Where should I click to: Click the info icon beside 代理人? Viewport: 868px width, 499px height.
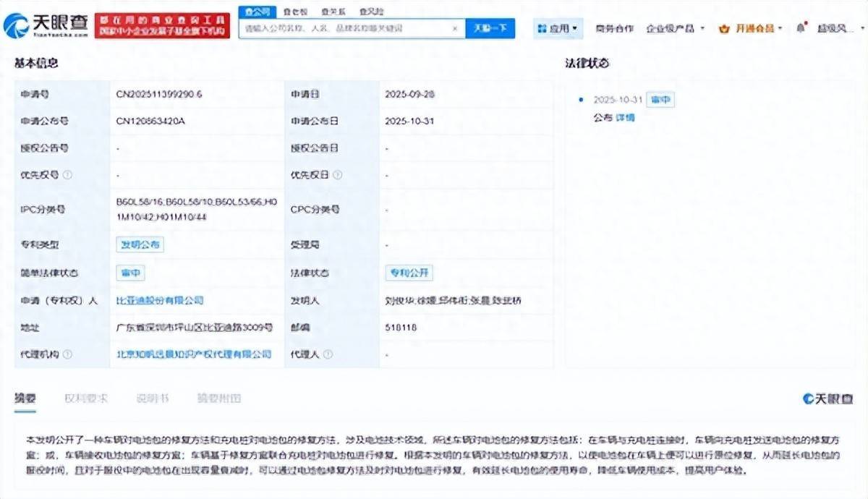coord(328,354)
